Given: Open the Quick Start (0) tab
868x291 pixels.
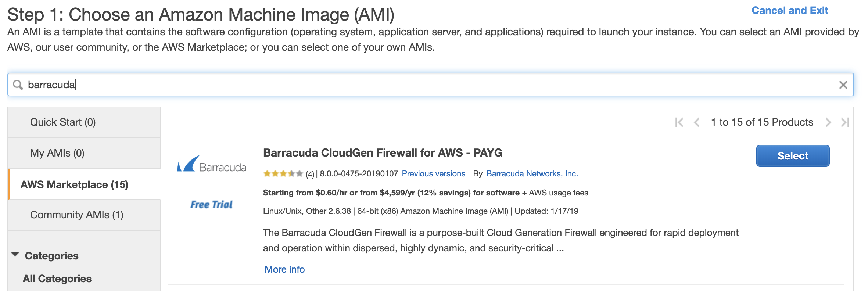Looking at the screenshot, I should point(63,122).
